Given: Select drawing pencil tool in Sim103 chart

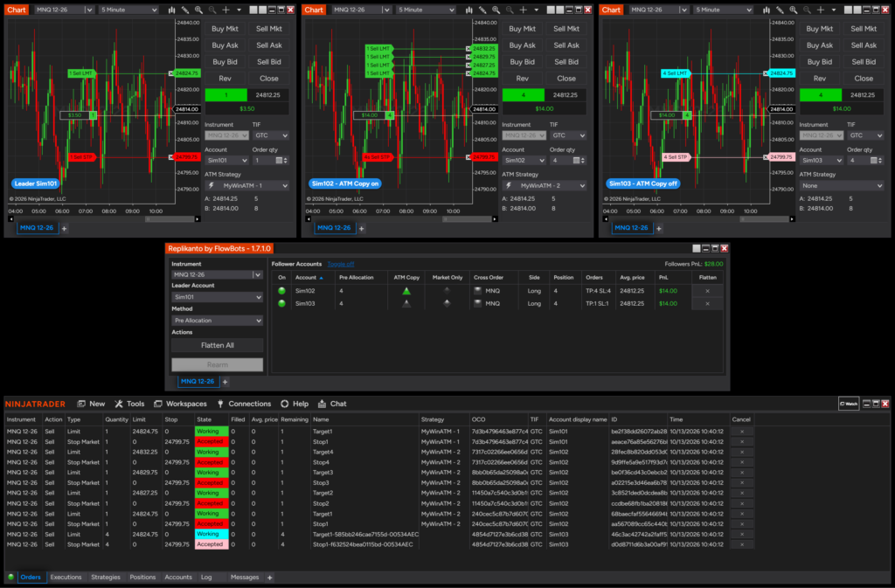Looking at the screenshot, I should (780, 10).
